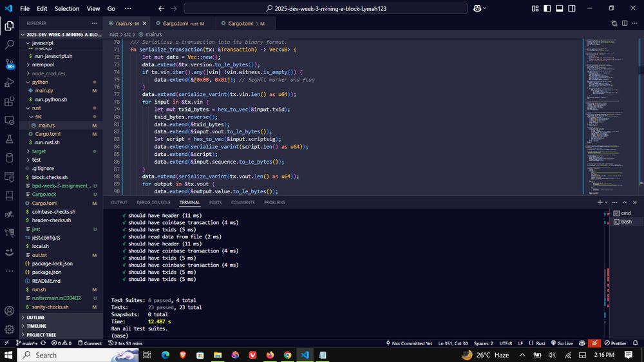644x362 pixels.
Task: Open the Extensions view
Action: (x=9, y=102)
